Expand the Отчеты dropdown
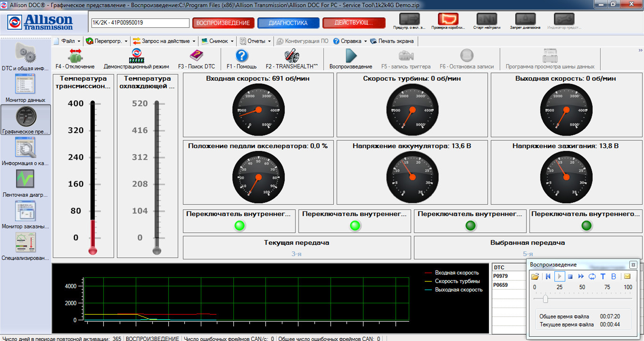Image resolution: width=644 pixels, height=341 pixels. (x=256, y=41)
